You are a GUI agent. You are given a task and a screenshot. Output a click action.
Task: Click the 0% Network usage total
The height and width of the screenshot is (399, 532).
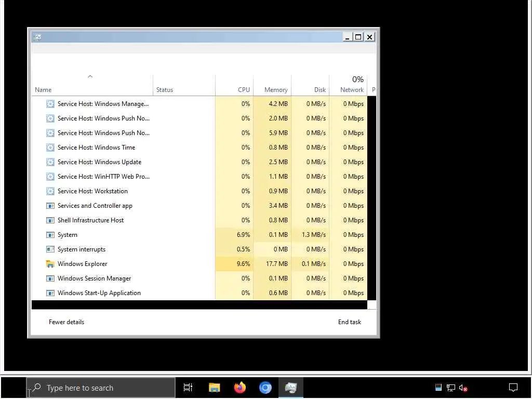click(357, 79)
